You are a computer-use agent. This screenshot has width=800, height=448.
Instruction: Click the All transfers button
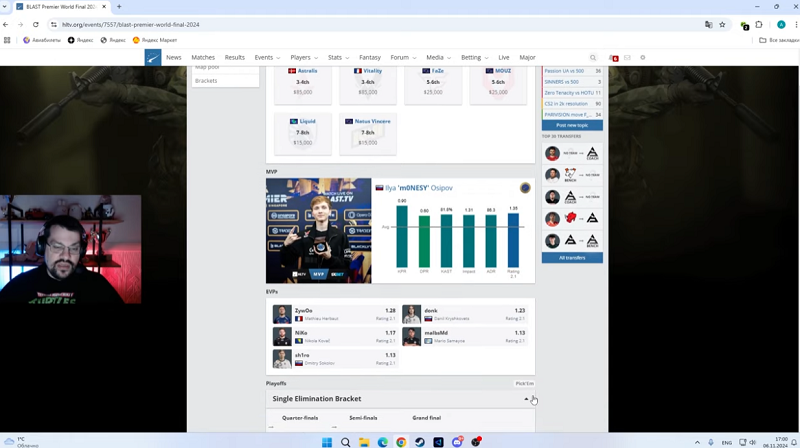[572, 258]
